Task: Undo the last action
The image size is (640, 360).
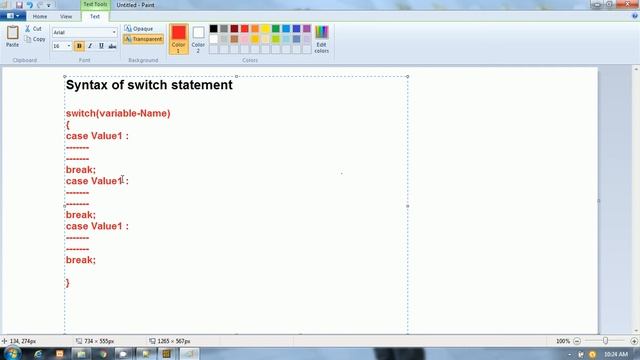Action: click(29, 5)
